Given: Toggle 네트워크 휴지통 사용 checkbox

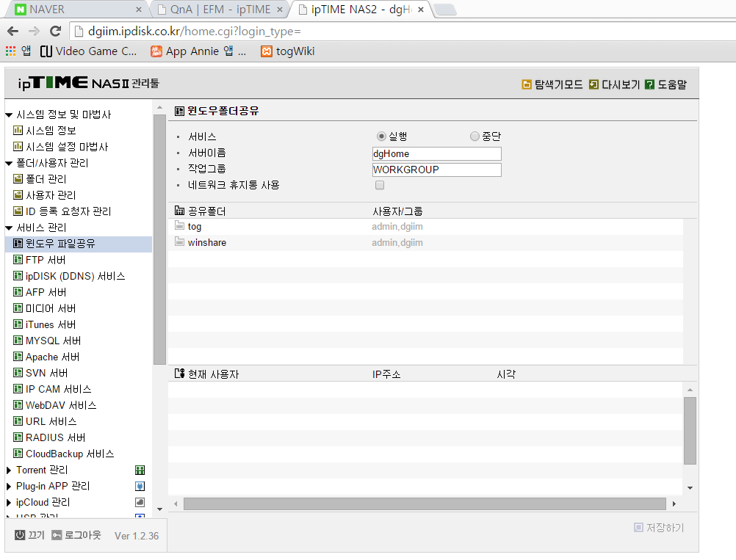Looking at the screenshot, I should pyautogui.click(x=380, y=185).
